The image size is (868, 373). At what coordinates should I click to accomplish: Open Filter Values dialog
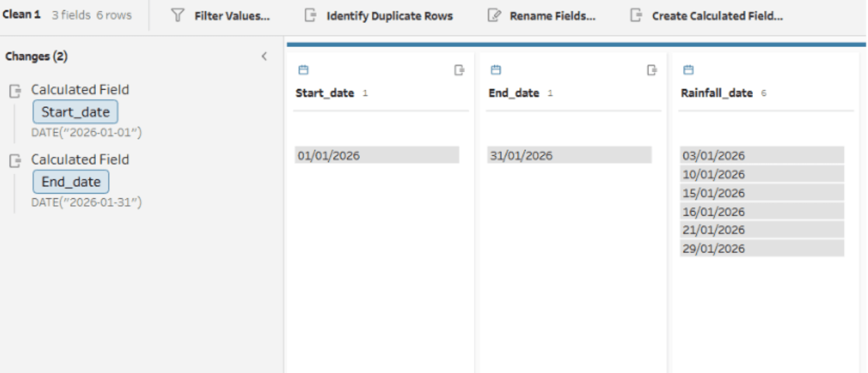[x=232, y=16]
